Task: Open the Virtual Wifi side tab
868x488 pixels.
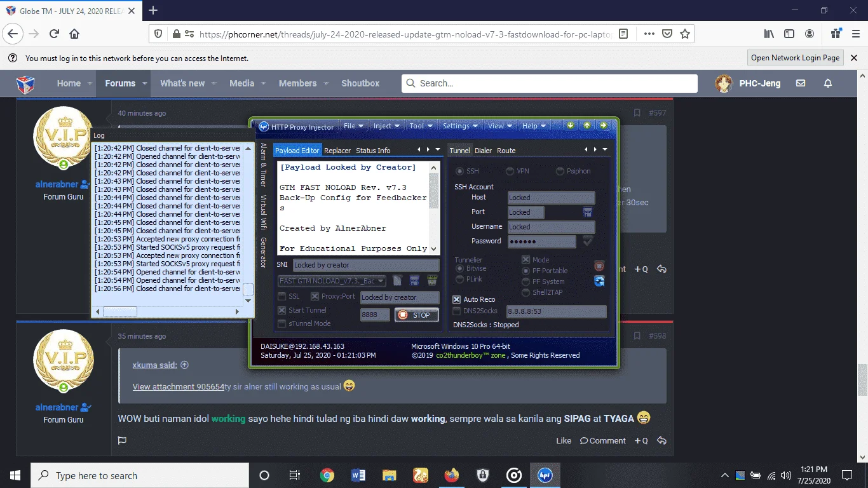Action: pyautogui.click(x=263, y=212)
